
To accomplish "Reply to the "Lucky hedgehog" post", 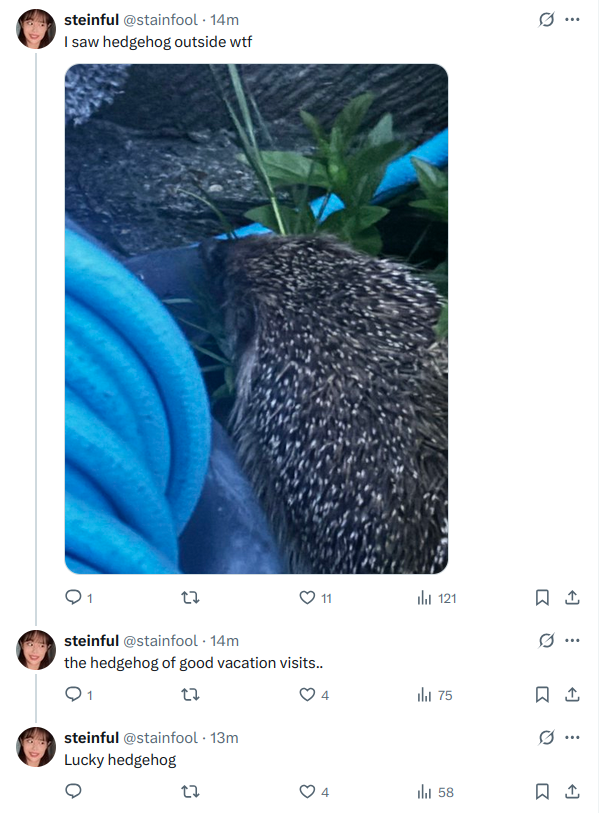I will [x=73, y=791].
